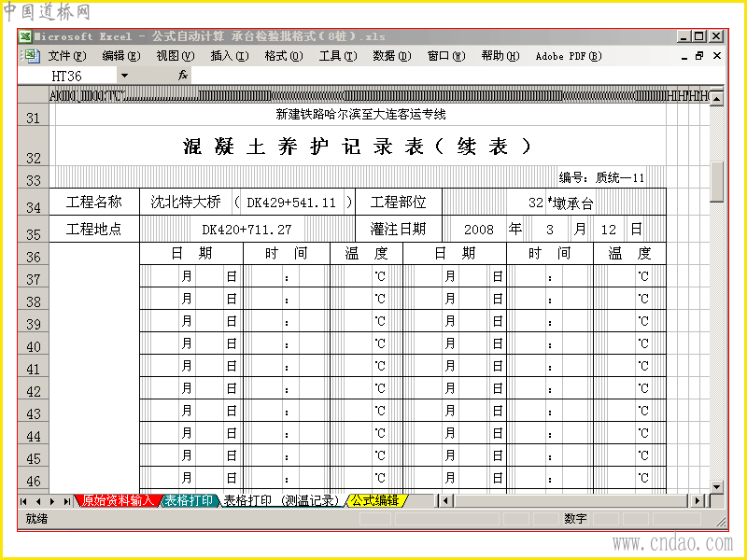
Task: Click the previous sheet navigation arrow
Action: [38, 501]
